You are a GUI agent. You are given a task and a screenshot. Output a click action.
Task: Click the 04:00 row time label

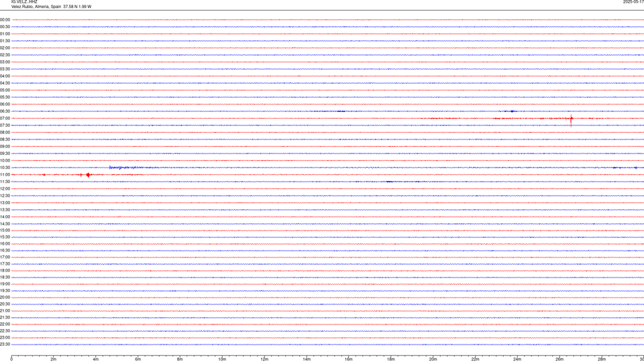point(5,76)
